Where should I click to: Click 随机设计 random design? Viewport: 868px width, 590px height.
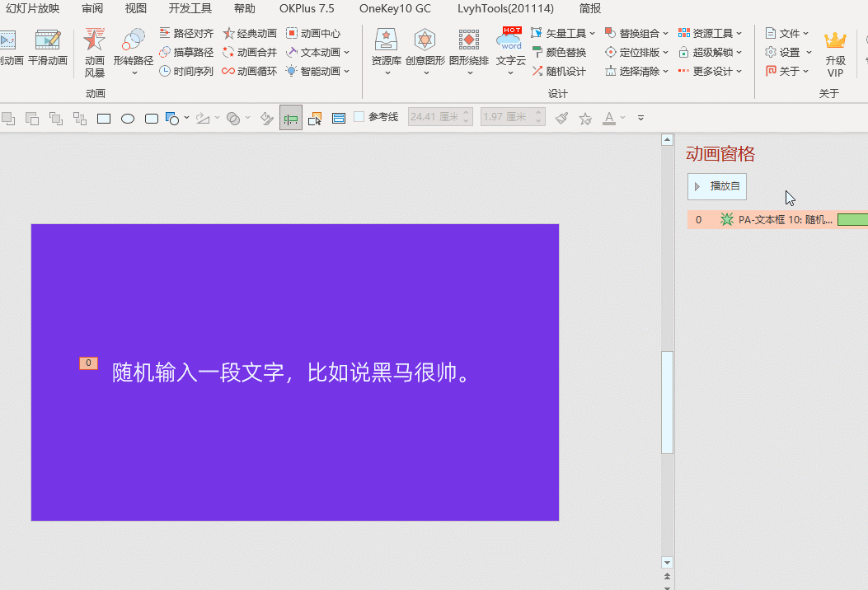(560, 71)
